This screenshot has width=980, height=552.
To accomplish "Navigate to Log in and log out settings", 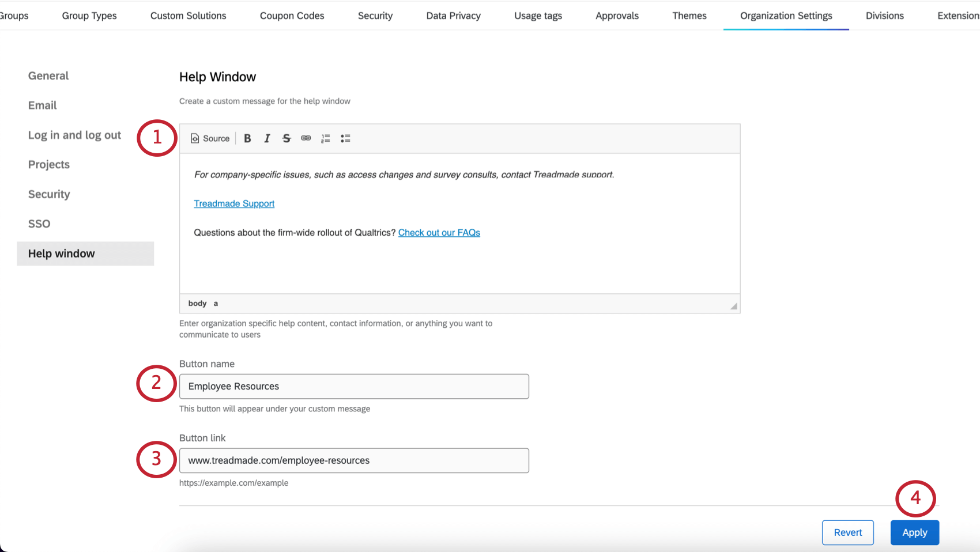I will pyautogui.click(x=74, y=135).
